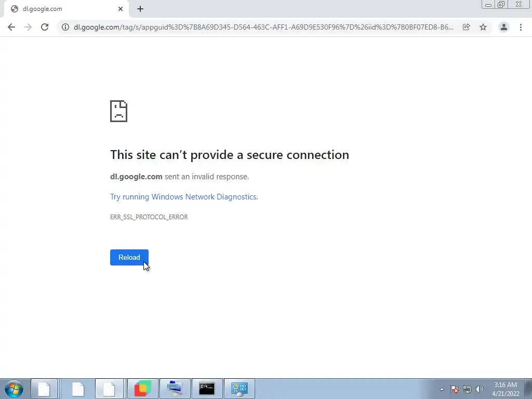Open the volume speaker tray icon
This screenshot has width=532, height=399.
click(480, 389)
